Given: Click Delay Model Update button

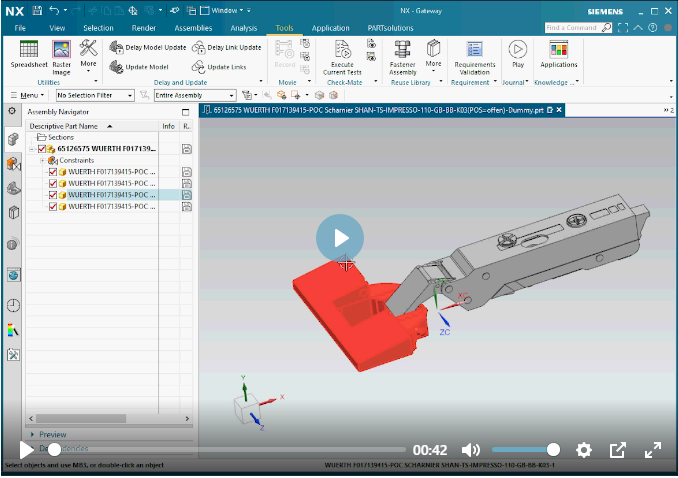Looking at the screenshot, I should 147,47.
